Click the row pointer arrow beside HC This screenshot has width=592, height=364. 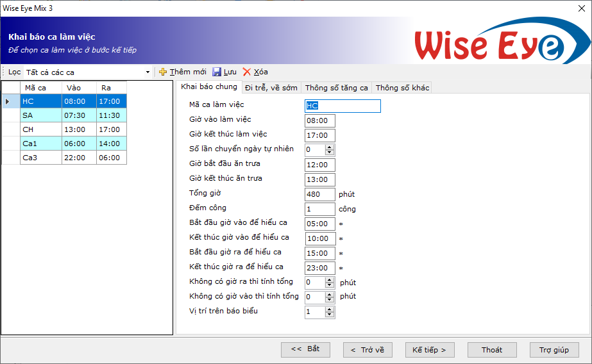tap(7, 101)
